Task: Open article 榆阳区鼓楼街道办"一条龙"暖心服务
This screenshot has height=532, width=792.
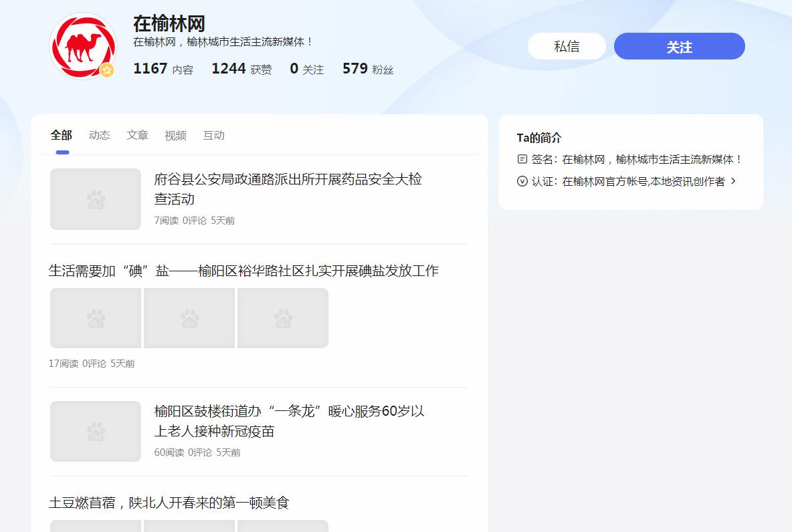Action: click(x=289, y=421)
